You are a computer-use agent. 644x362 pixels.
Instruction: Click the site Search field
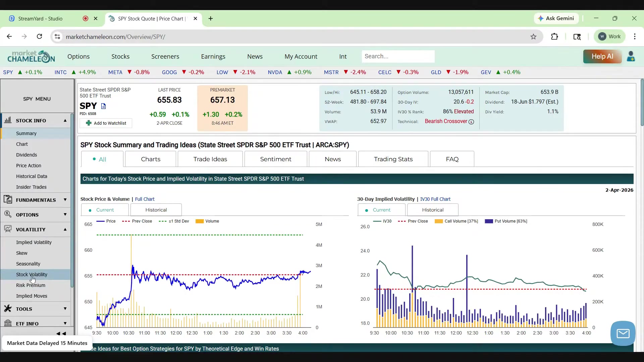click(398, 56)
